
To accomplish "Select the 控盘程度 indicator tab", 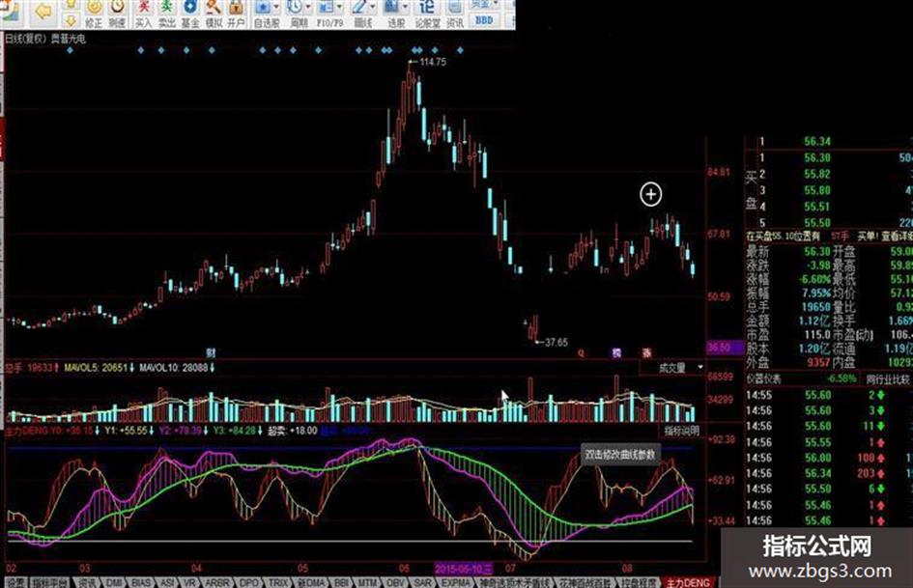I will pos(639,582).
